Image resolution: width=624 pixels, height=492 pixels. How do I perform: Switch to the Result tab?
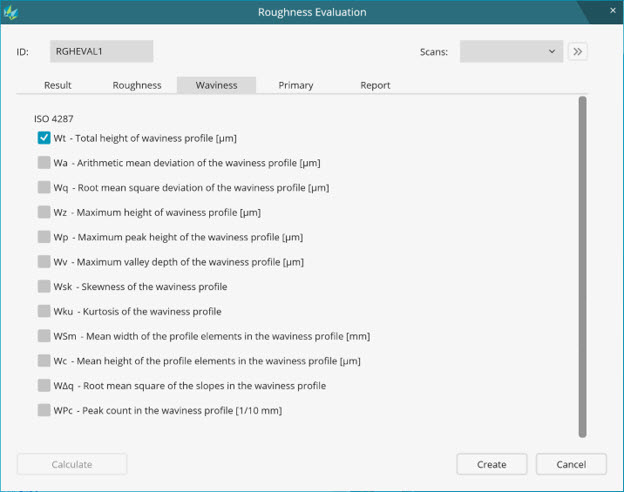(57, 85)
